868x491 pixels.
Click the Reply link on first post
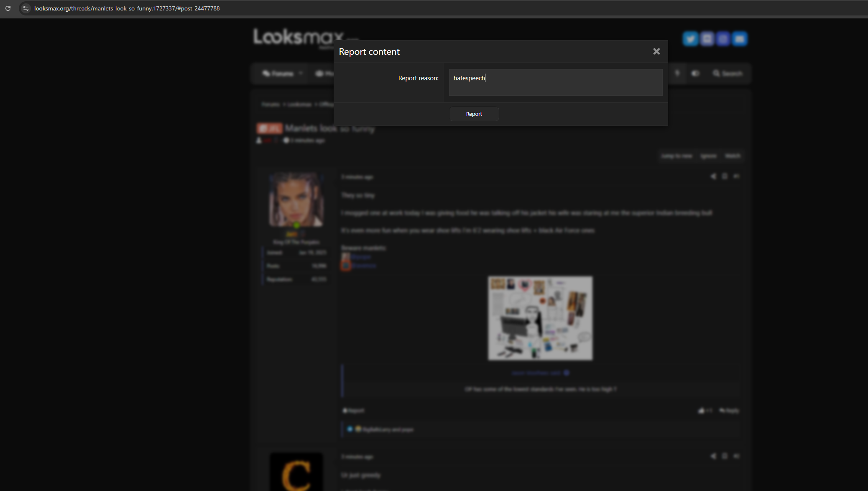pos(729,411)
